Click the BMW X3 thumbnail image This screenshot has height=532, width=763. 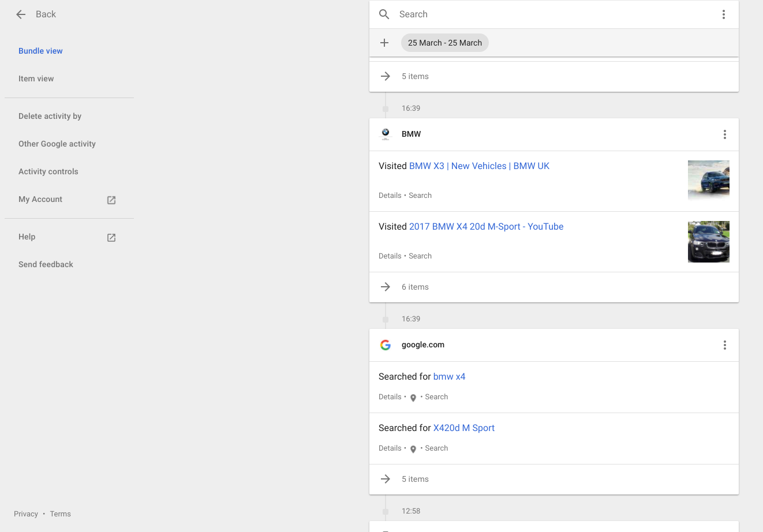click(x=708, y=180)
